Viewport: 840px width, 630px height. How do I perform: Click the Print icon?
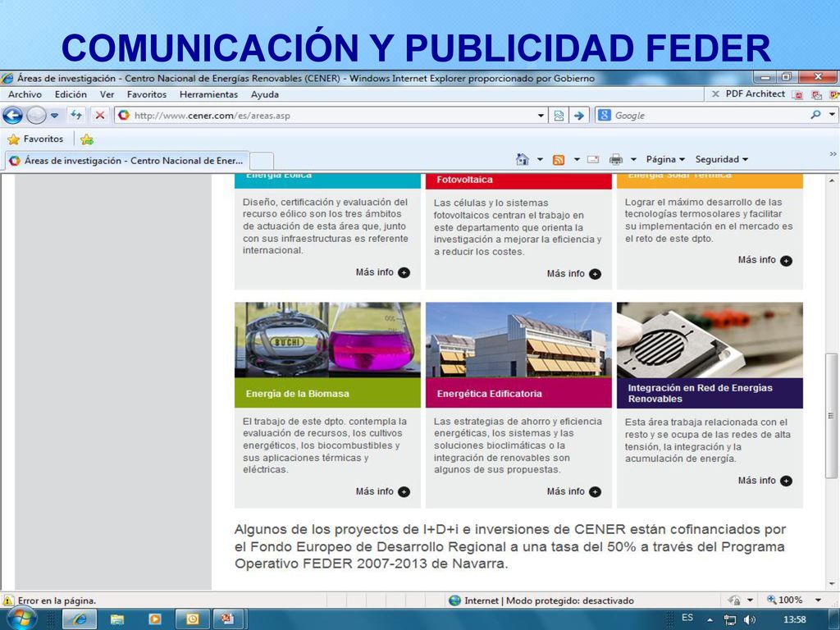(616, 159)
